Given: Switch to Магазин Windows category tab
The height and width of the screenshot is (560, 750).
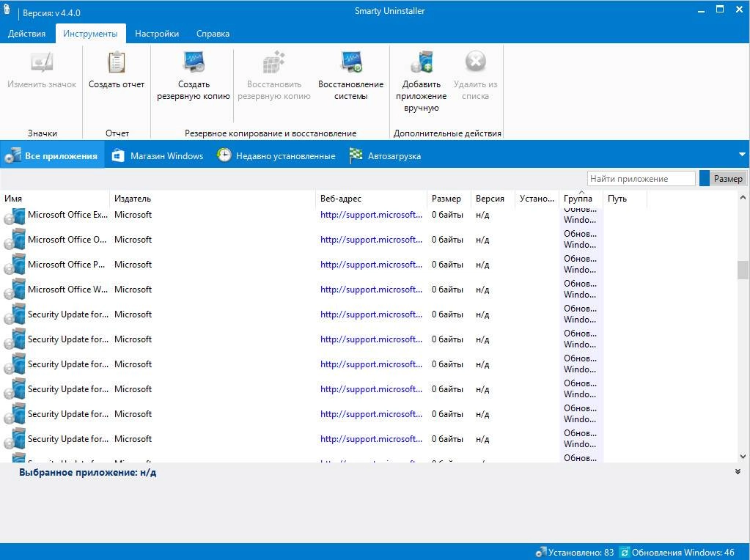Looking at the screenshot, I should pos(158,155).
